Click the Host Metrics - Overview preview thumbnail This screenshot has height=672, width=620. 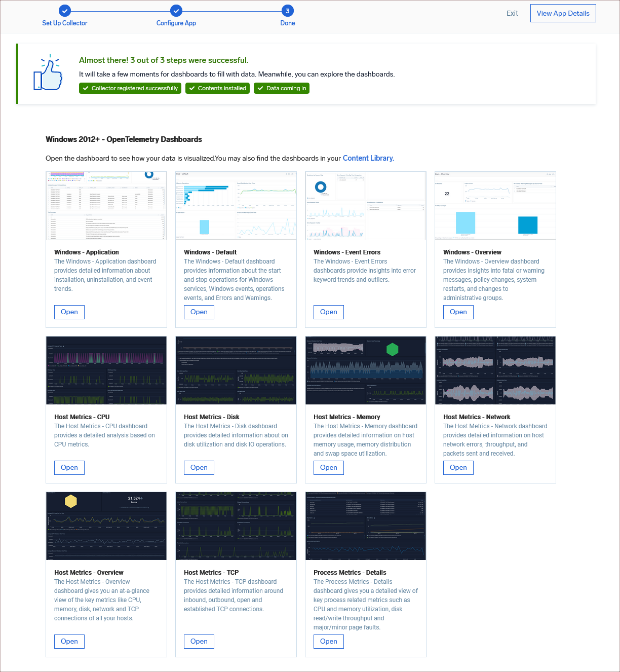(106, 526)
